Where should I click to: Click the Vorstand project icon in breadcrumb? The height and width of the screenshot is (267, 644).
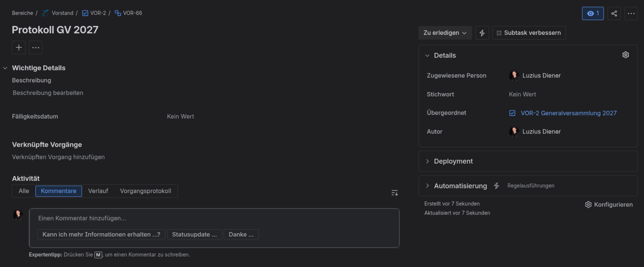(45, 13)
